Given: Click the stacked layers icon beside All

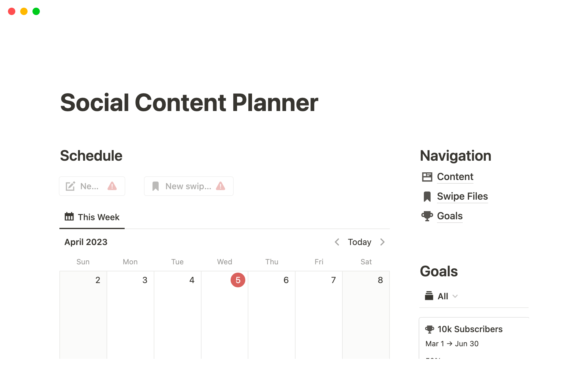Looking at the screenshot, I should point(429,296).
